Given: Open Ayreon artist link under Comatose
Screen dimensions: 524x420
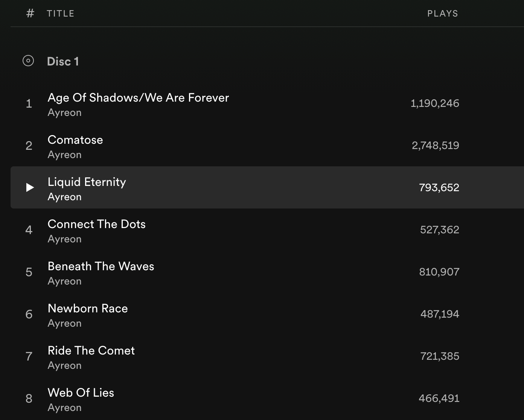Looking at the screenshot, I should click(x=64, y=155).
